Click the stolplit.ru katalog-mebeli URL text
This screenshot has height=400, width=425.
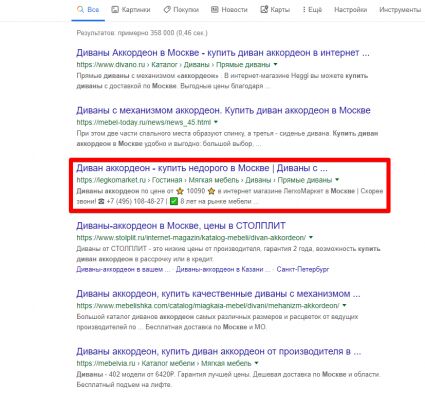pos(191,238)
